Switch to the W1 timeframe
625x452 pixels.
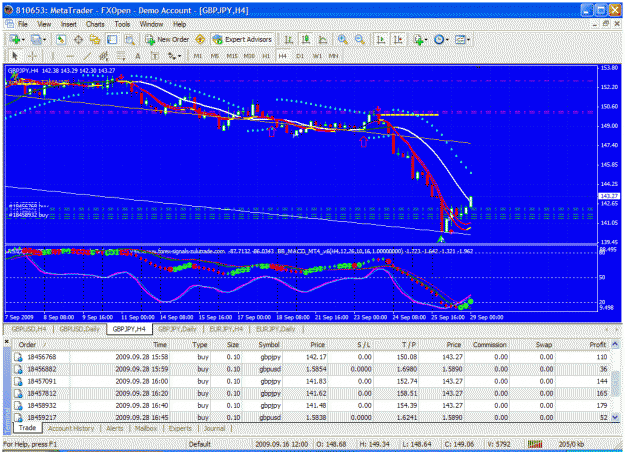(317, 56)
